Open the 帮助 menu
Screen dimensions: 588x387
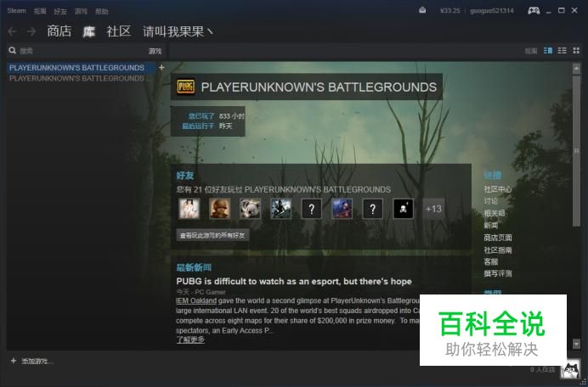[102, 11]
